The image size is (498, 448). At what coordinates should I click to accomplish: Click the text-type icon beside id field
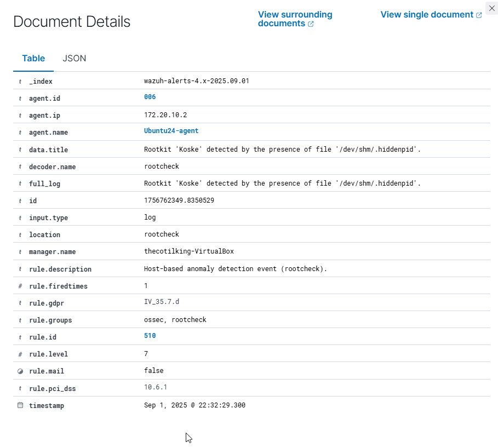pyautogui.click(x=20, y=200)
